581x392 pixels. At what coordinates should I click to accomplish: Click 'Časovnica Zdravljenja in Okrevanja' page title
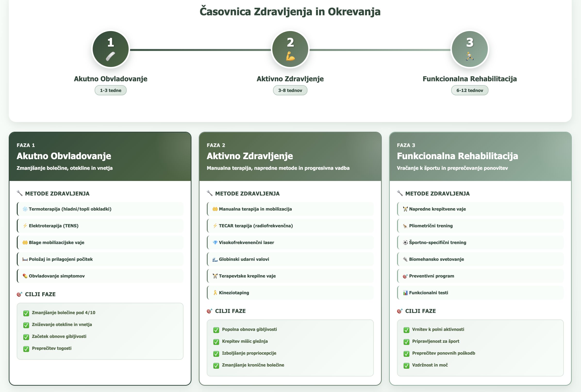290,11
